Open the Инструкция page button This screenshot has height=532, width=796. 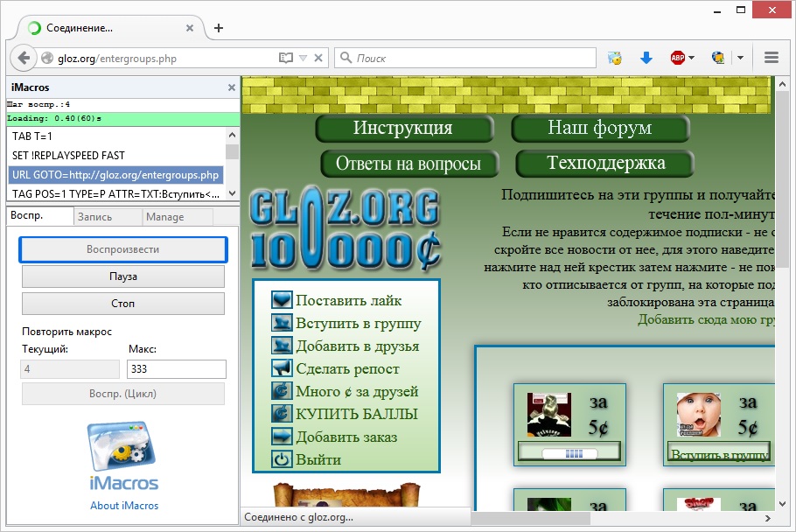[404, 128]
